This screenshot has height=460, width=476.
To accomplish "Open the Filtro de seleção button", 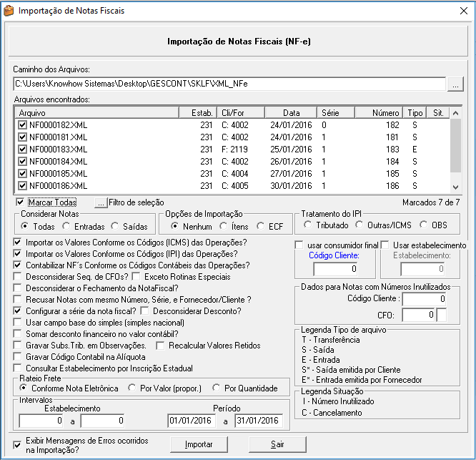I will tap(101, 202).
